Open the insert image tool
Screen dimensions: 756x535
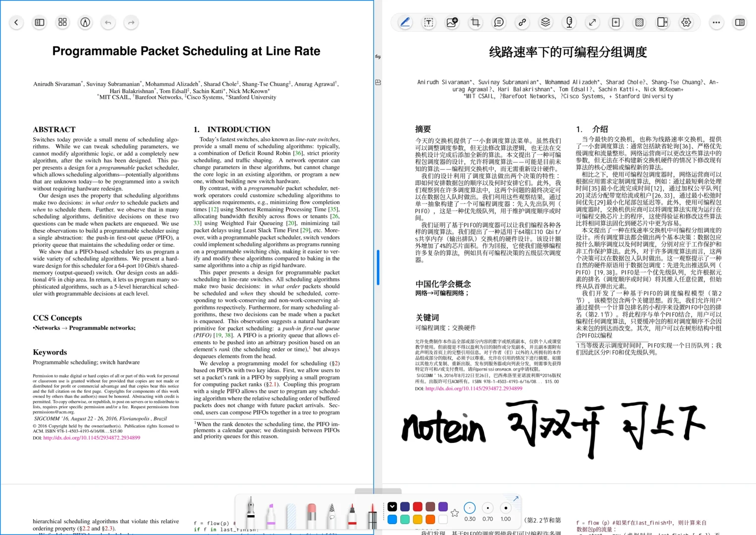tap(451, 22)
